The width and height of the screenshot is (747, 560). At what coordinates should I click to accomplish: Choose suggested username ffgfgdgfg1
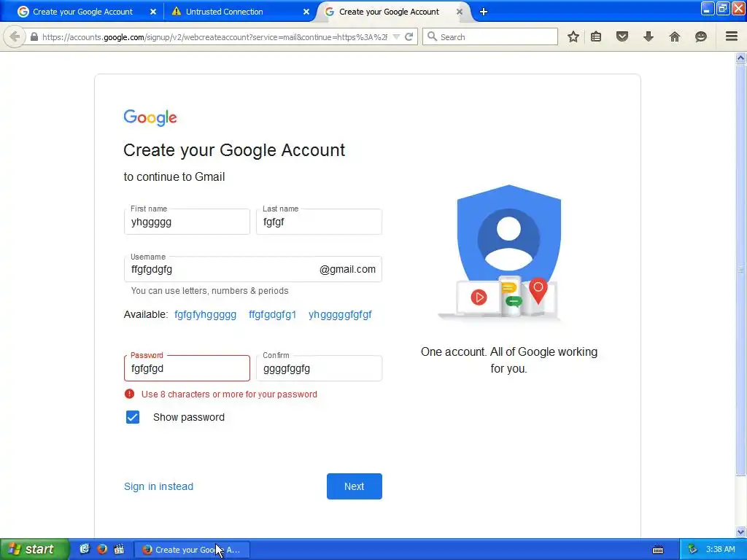(x=273, y=314)
